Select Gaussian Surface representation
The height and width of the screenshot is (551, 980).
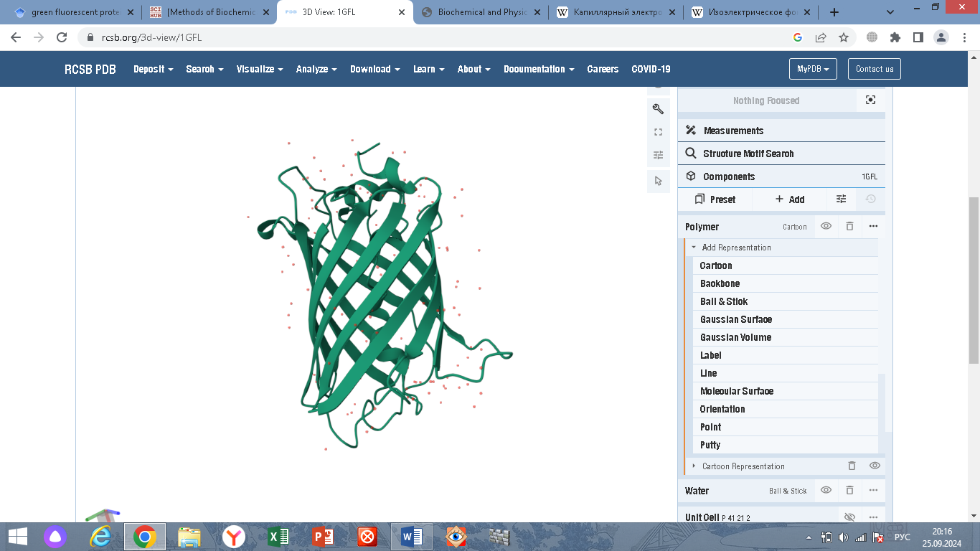pos(786,319)
